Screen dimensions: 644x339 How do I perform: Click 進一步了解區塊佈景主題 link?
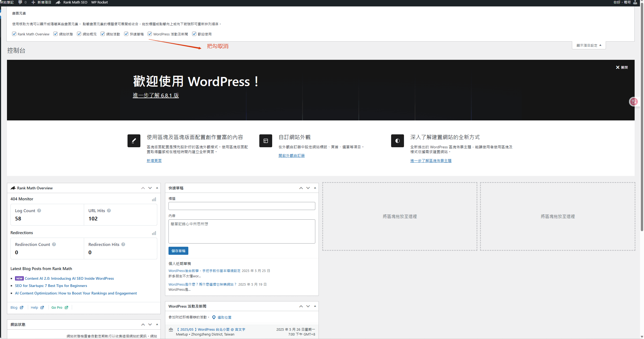[431, 161]
